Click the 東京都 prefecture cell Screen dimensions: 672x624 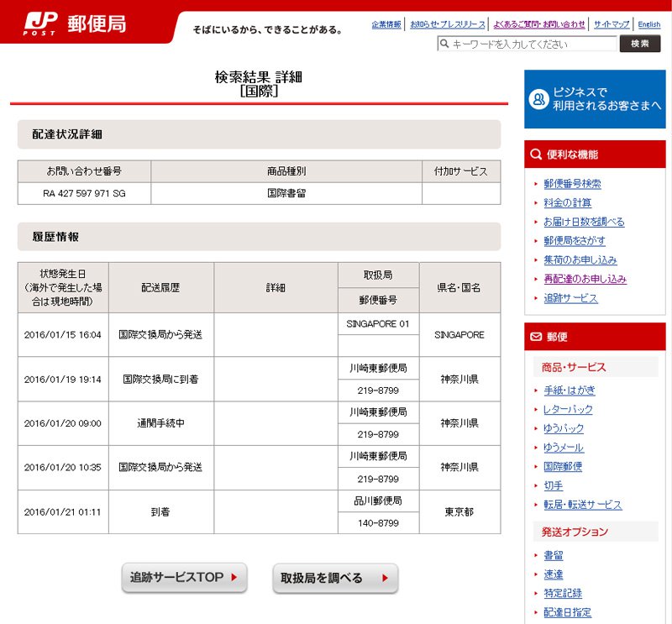(459, 512)
